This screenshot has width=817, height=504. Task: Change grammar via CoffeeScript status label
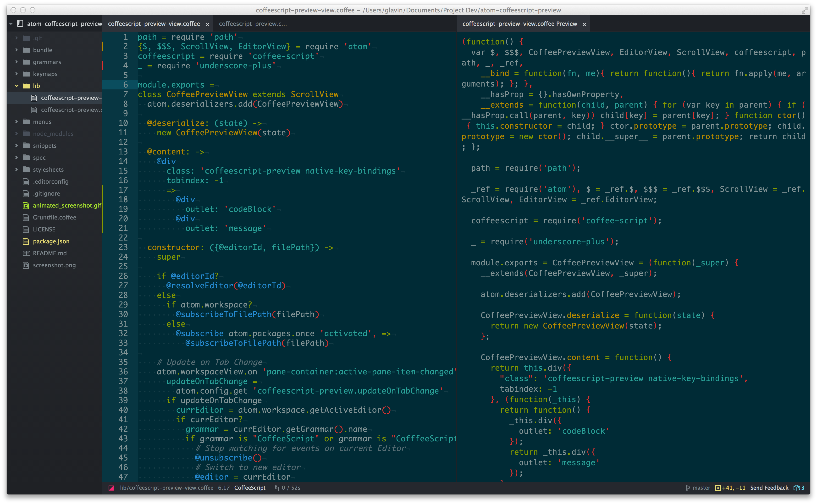pos(250,488)
